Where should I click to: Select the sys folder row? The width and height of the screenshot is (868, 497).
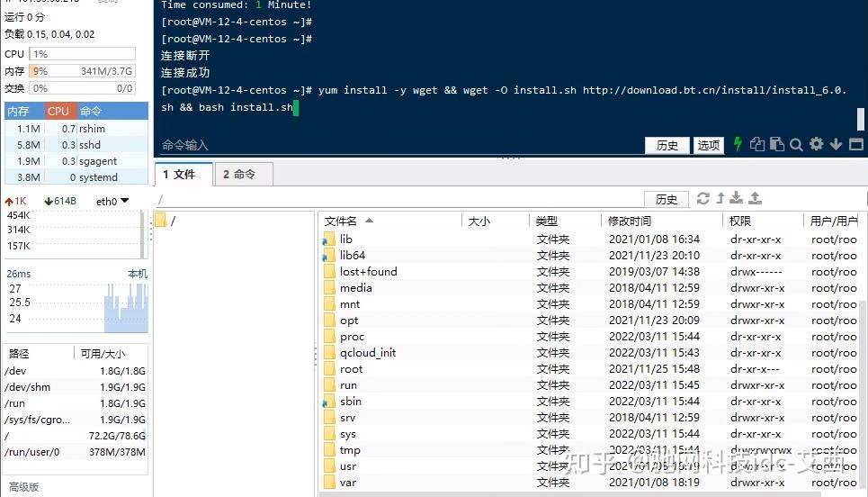[590, 434]
